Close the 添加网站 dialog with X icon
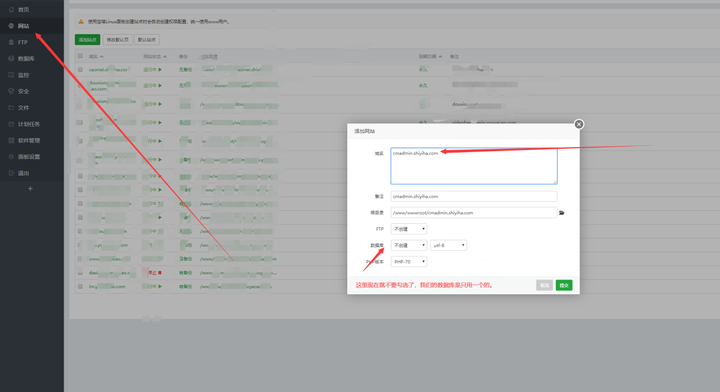720x392 pixels. click(x=579, y=124)
